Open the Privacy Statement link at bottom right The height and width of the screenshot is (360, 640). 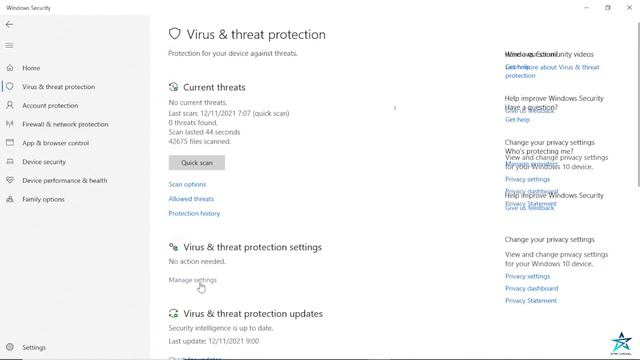[531, 300]
